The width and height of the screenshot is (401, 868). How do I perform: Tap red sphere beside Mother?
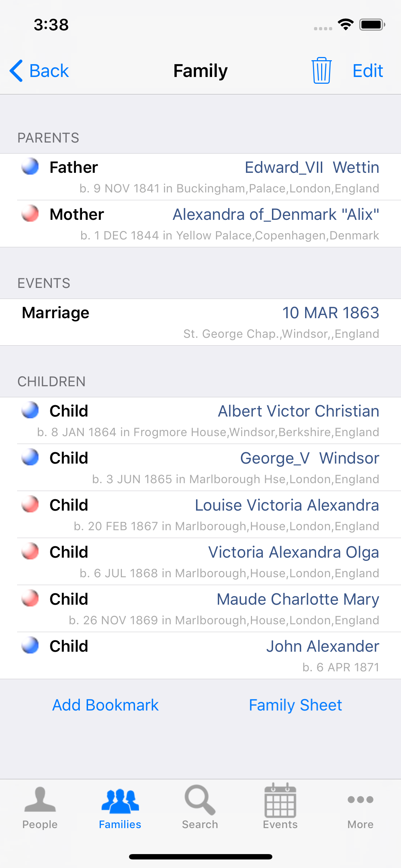[30, 213]
